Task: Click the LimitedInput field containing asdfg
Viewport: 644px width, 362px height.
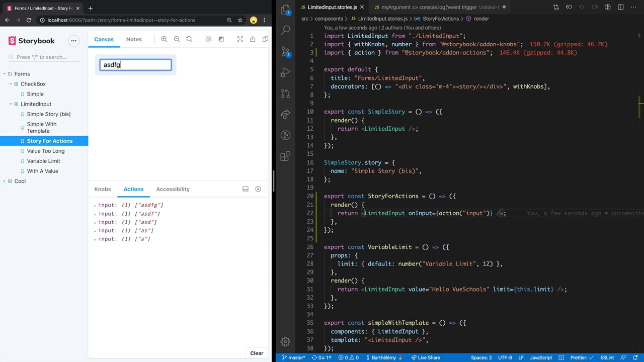Action: [135, 65]
